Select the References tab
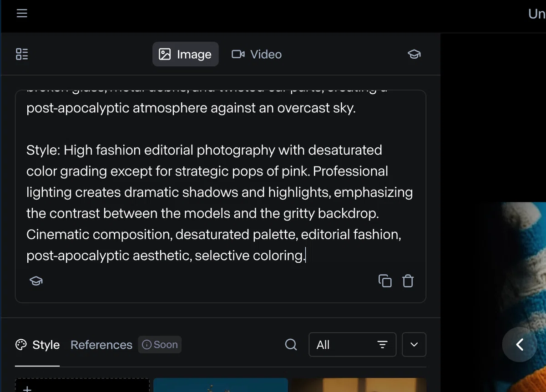The image size is (546, 392). [x=101, y=345]
